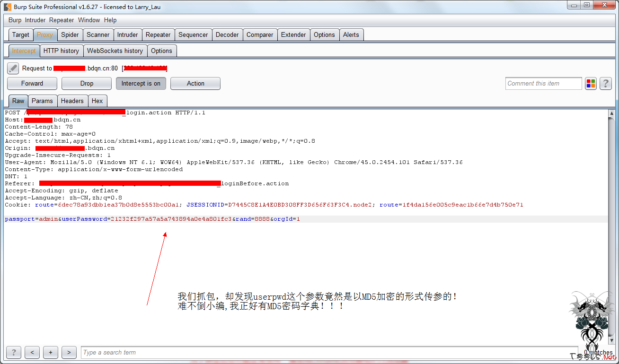Open the Repeater menu

tap(62, 20)
